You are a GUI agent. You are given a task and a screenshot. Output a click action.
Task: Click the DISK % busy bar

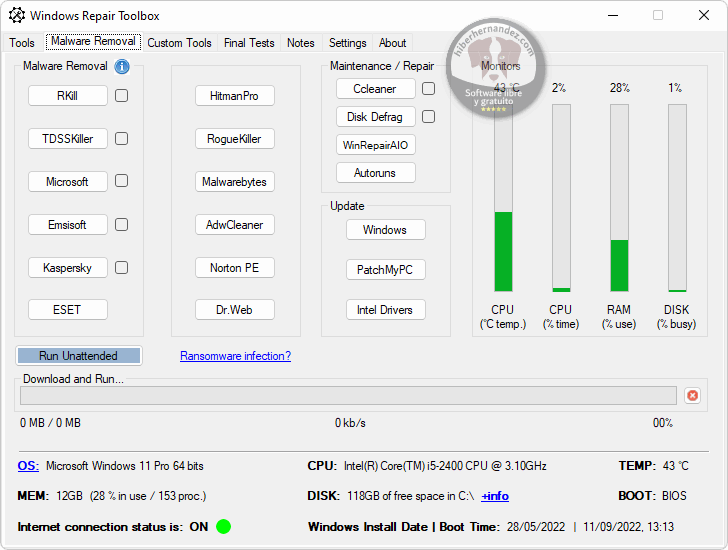[677, 198]
